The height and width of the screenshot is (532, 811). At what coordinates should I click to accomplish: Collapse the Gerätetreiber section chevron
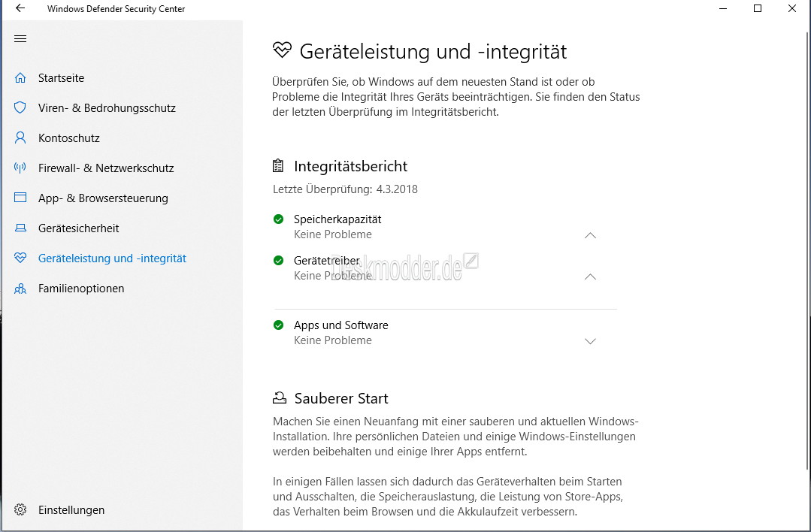click(x=590, y=277)
